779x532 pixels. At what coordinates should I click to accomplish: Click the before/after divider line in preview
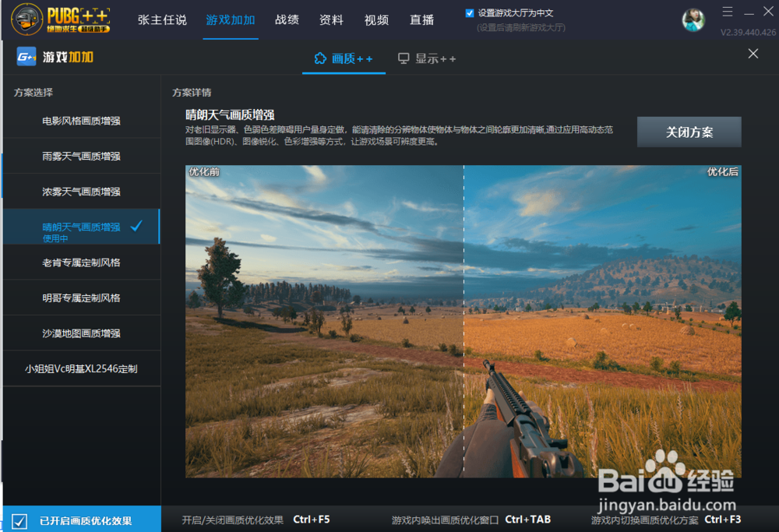464,322
